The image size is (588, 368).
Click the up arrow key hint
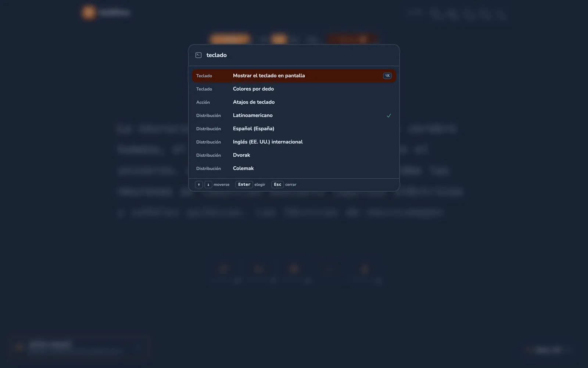199,185
